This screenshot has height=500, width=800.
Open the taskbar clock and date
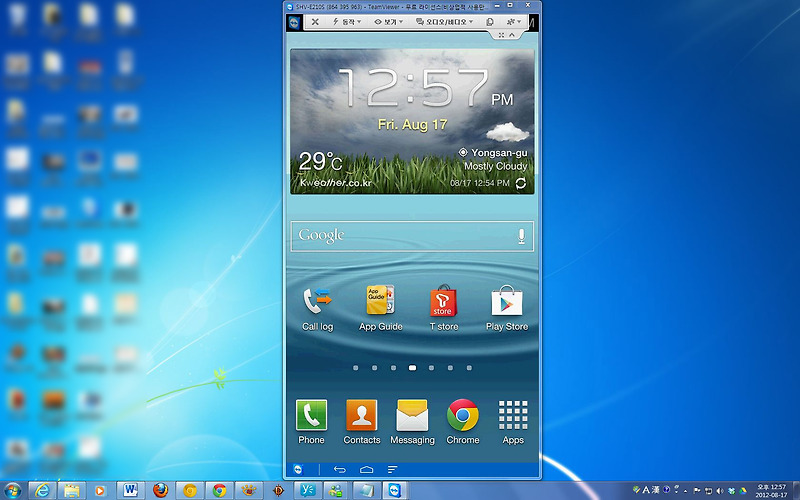click(771, 491)
